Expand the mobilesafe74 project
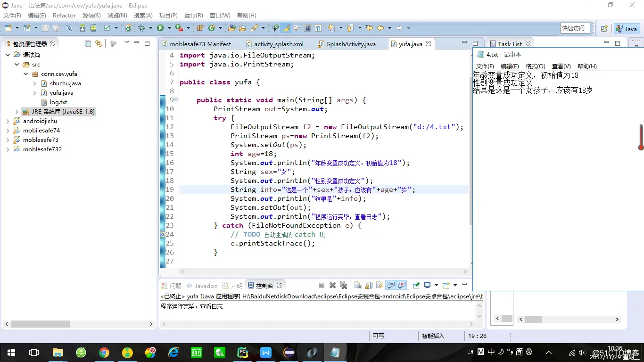 (x=8, y=131)
